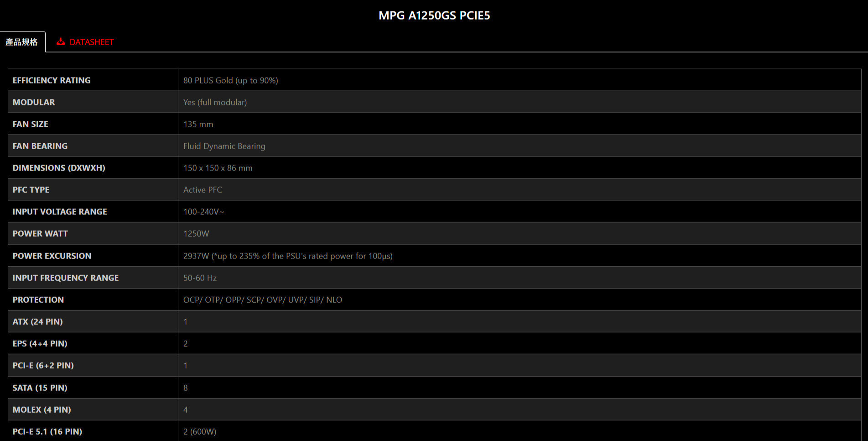This screenshot has width=868, height=441.
Task: Click the DATASHEET download icon
Action: [x=60, y=42]
